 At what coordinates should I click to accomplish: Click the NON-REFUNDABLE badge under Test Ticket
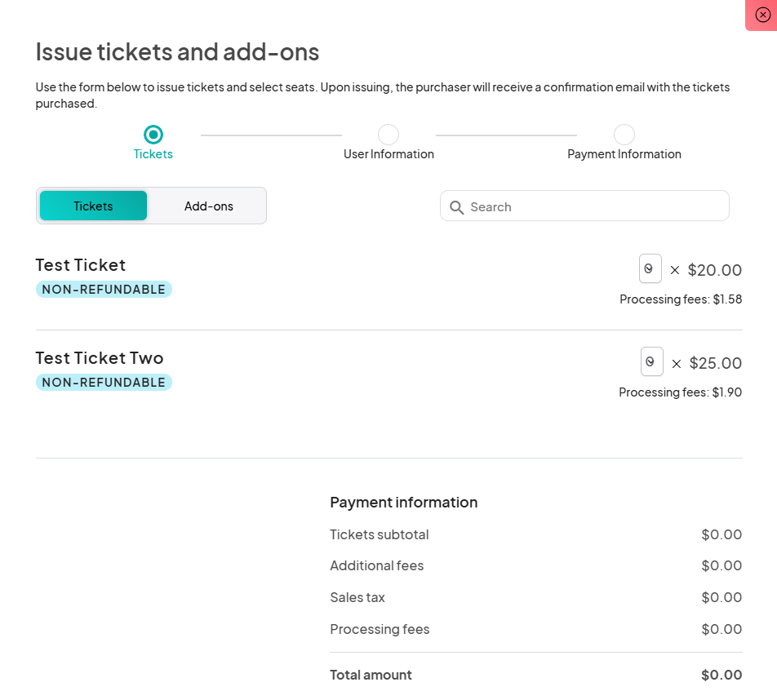[x=104, y=289]
